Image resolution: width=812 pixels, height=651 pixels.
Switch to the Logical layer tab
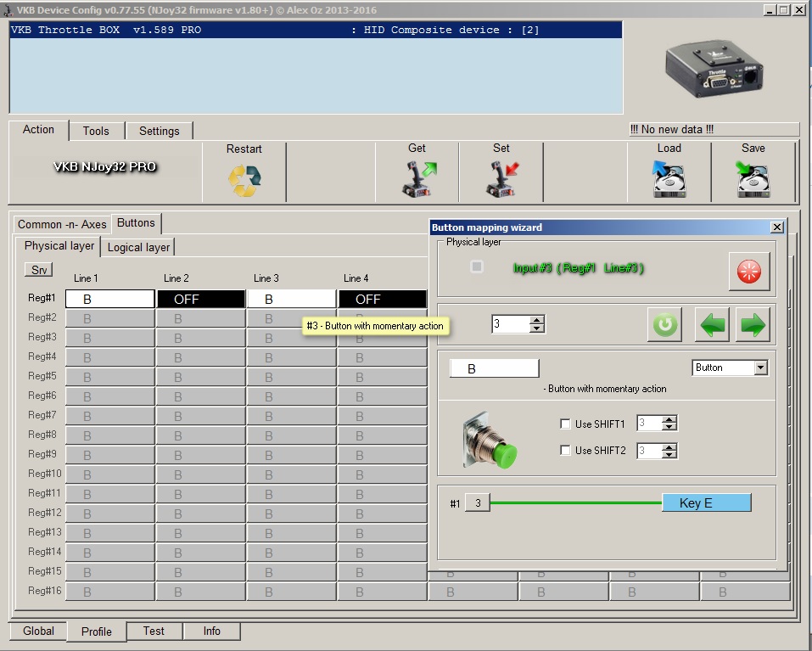(138, 248)
